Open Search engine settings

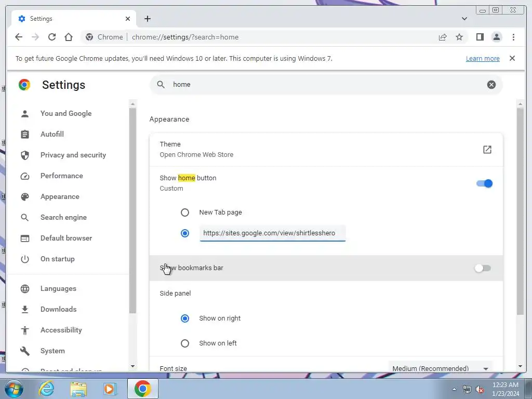pyautogui.click(x=63, y=217)
